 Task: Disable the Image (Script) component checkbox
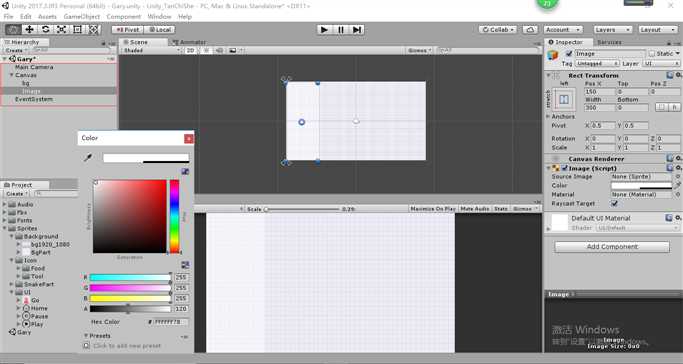[565, 168]
